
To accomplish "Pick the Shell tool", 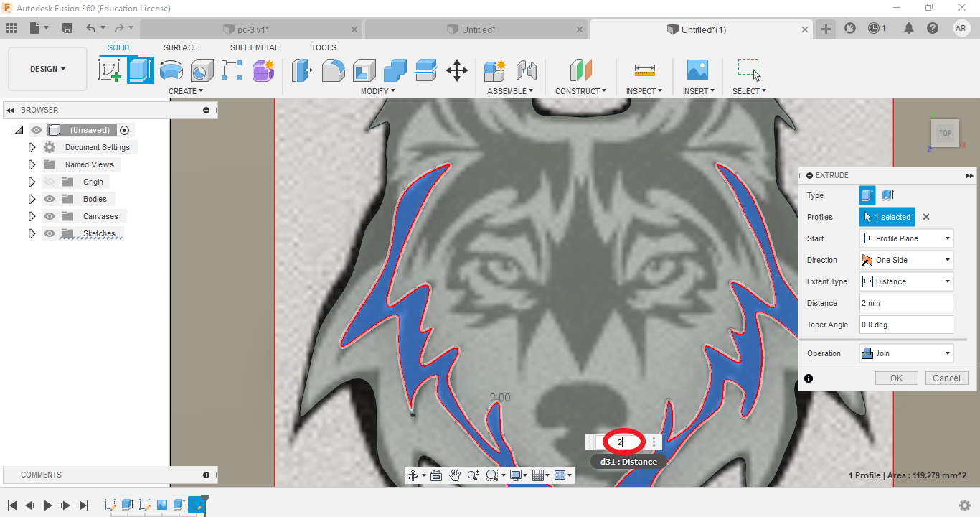I will click(364, 70).
